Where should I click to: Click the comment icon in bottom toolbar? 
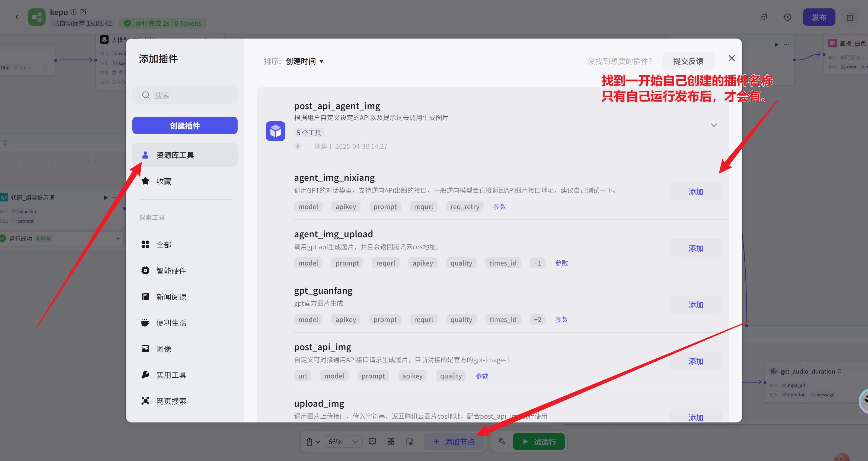click(372, 441)
